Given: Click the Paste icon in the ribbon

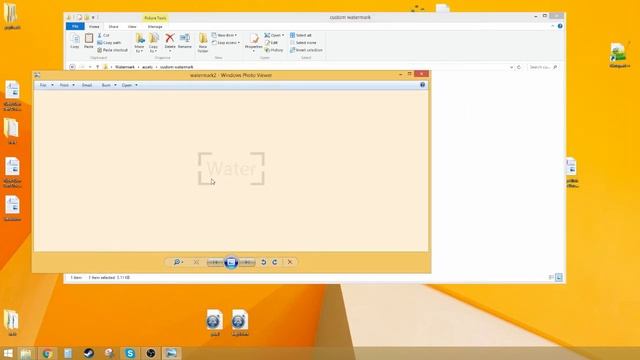Looking at the screenshot, I should pyautogui.click(x=89, y=41).
